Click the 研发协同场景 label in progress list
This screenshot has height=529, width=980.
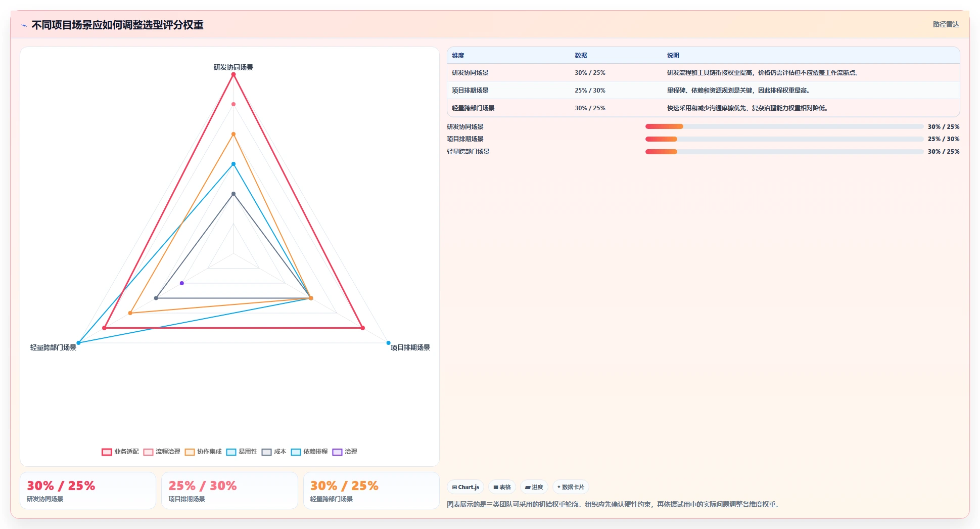[465, 127]
